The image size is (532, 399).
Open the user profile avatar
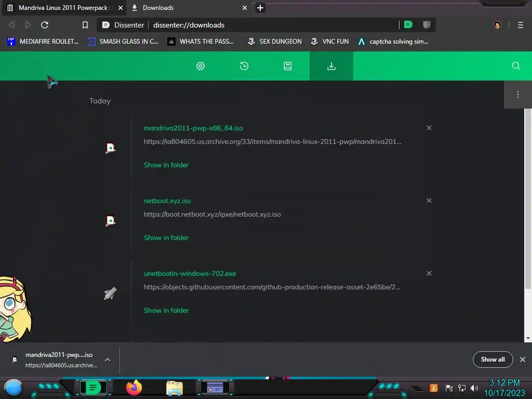pyautogui.click(x=497, y=25)
